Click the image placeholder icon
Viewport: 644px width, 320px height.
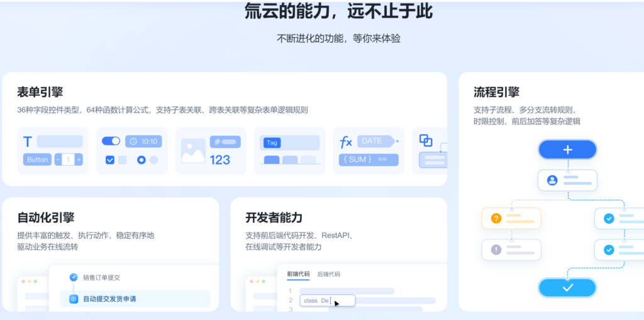pos(193,150)
